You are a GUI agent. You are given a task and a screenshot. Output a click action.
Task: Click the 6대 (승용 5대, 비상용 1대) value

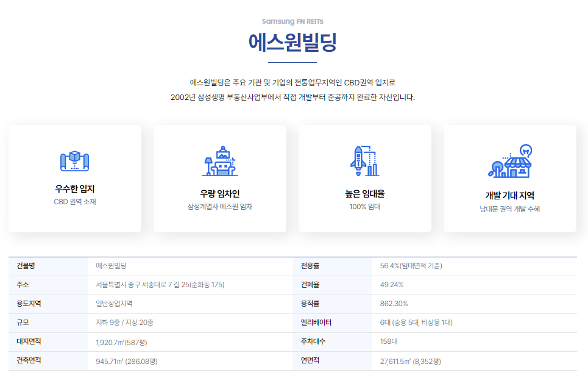[416, 323]
